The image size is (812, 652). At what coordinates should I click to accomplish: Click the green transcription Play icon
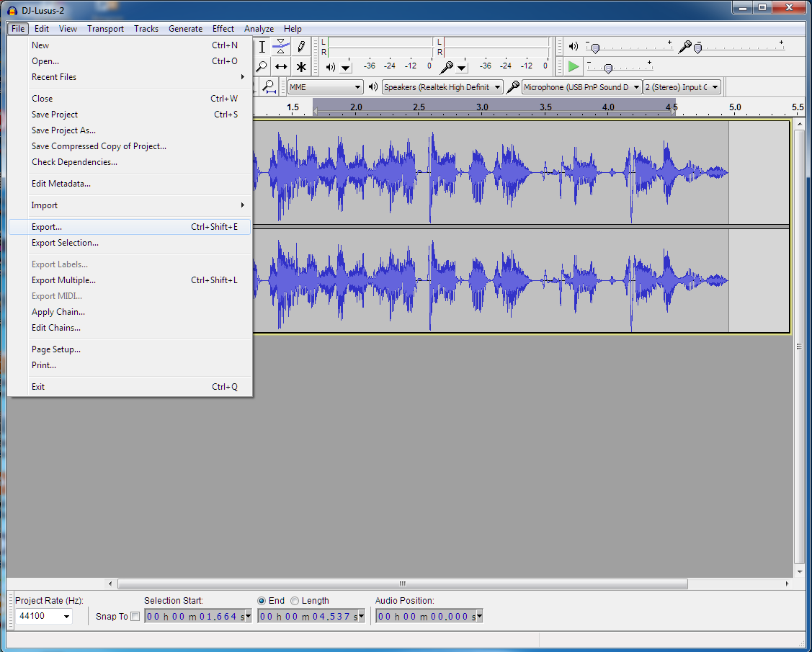[x=573, y=66]
